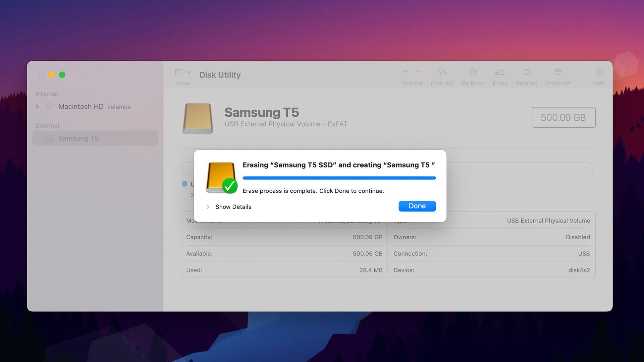Toggle owners disabled status field
Image resolution: width=644 pixels, height=362 pixels.
(579, 237)
